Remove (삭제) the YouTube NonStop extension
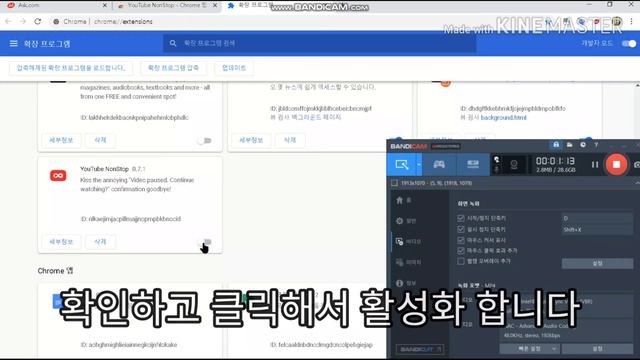 tap(100, 242)
